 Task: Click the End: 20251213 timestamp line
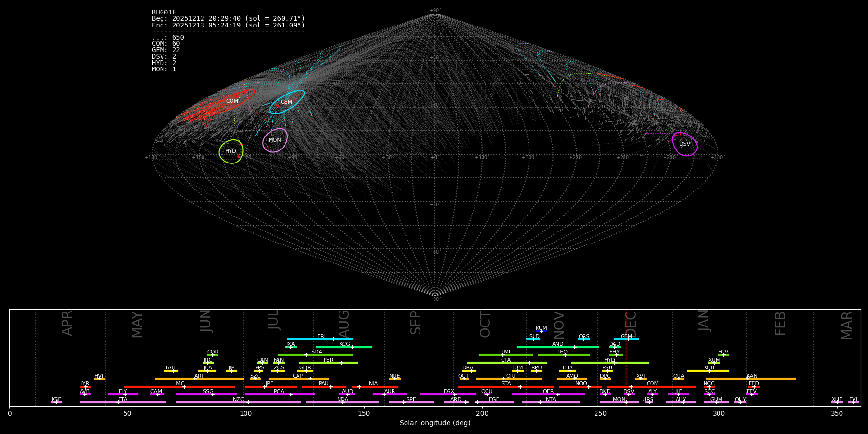228,25
